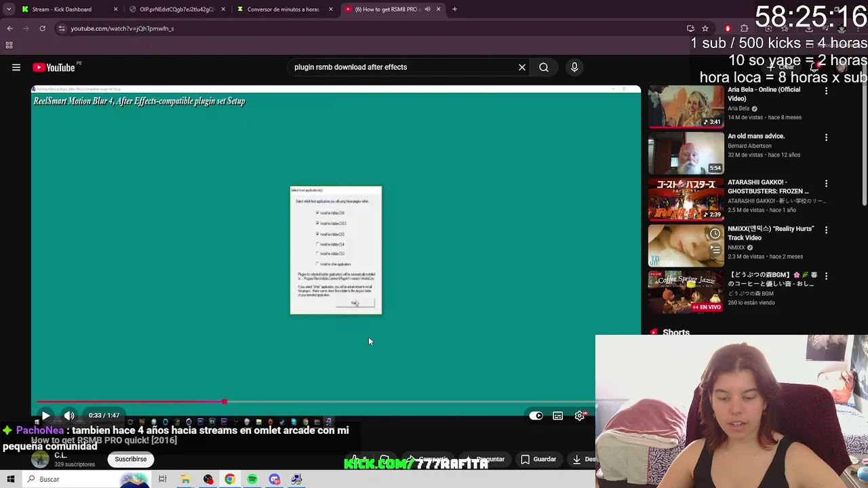
Task: Open the video player settings gear
Action: (580, 415)
